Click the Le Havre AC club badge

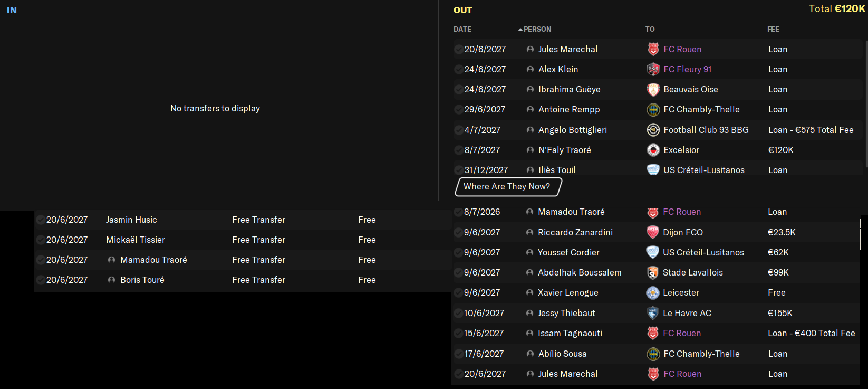pos(652,313)
